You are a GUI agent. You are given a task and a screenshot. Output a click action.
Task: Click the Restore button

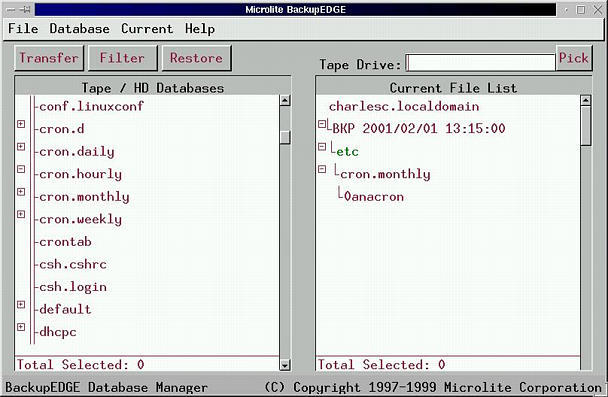click(197, 58)
